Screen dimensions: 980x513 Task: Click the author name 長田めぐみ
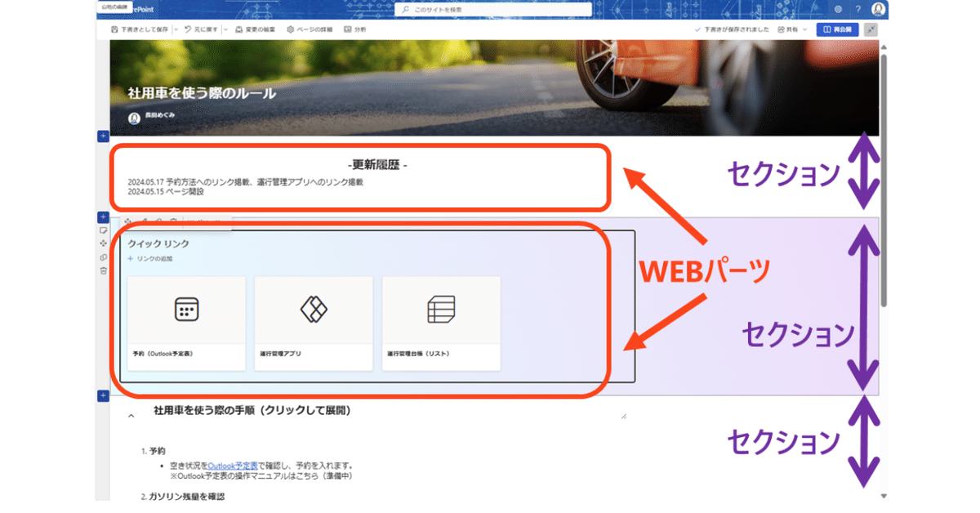coord(160,116)
